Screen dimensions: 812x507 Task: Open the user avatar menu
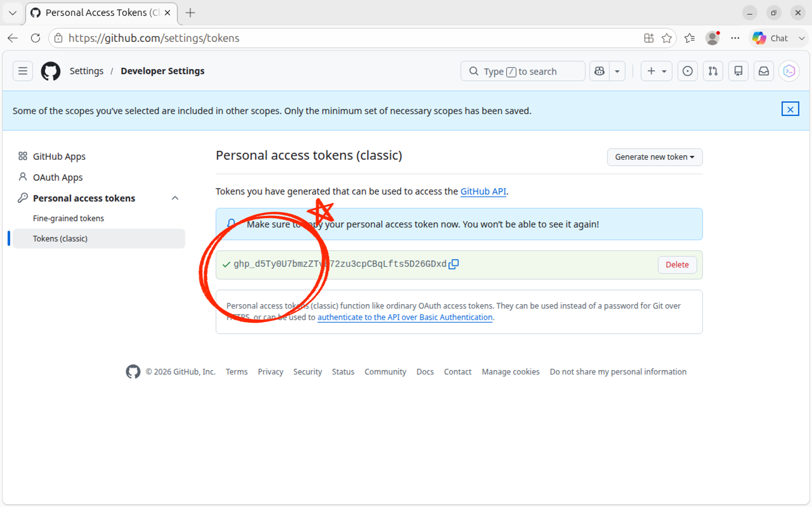pyautogui.click(x=790, y=71)
